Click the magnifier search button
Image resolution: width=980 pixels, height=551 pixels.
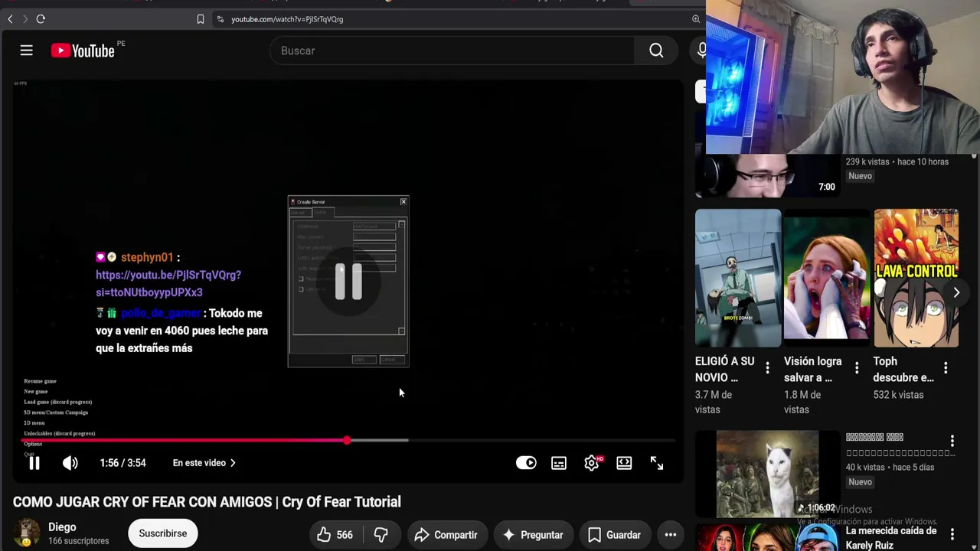656,51
